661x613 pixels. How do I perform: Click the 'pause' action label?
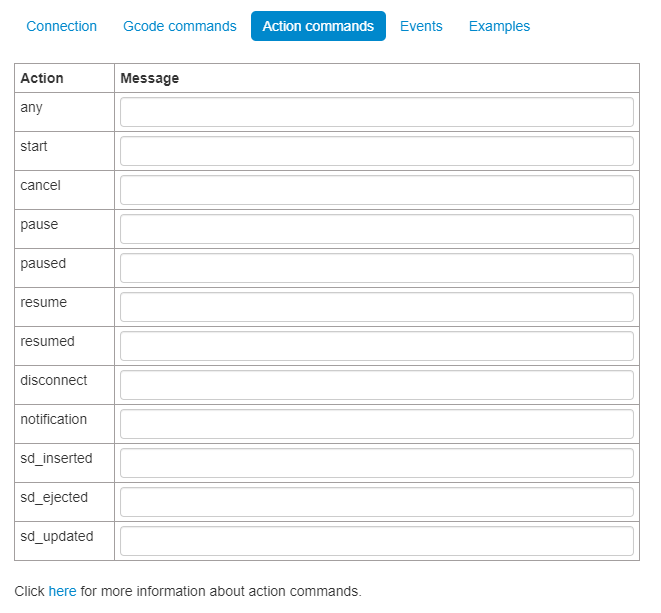click(39, 225)
